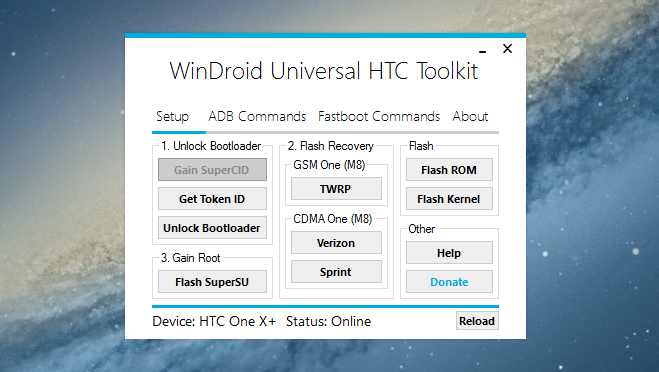Click Get Token ID button
Viewport: 659px width, 372px height.
coord(212,199)
